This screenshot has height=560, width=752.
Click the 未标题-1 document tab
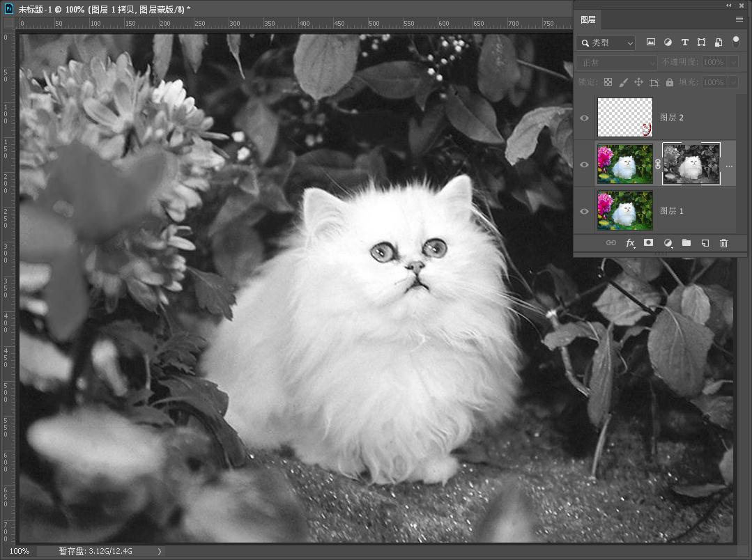(x=105, y=8)
